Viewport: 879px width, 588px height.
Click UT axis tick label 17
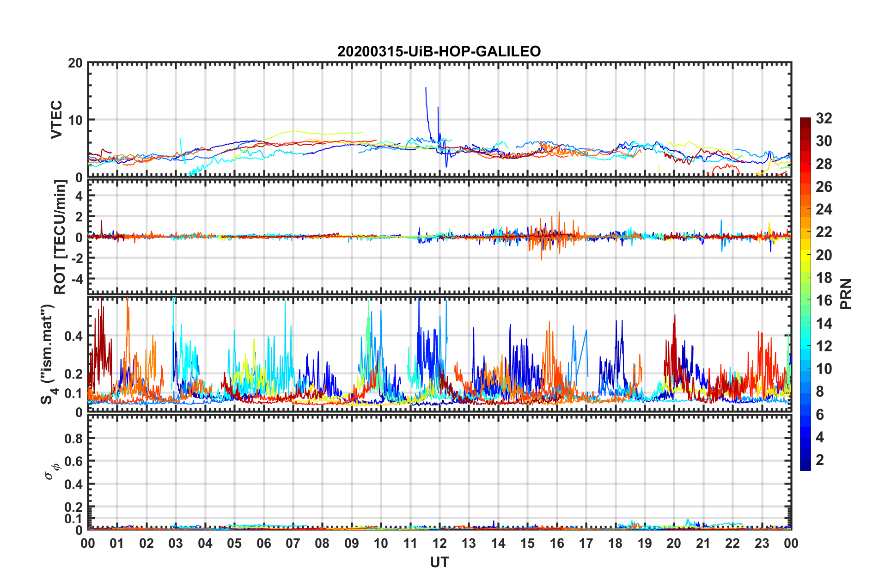point(586,543)
